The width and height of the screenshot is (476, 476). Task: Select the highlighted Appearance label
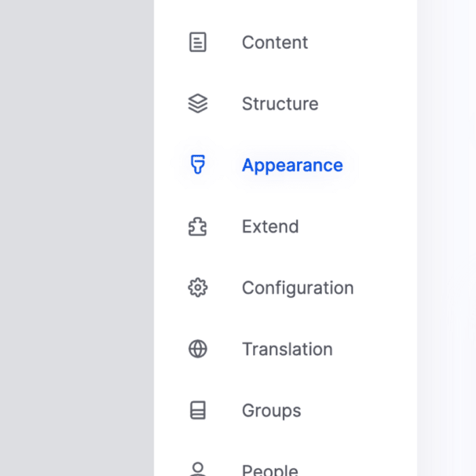pos(292,165)
